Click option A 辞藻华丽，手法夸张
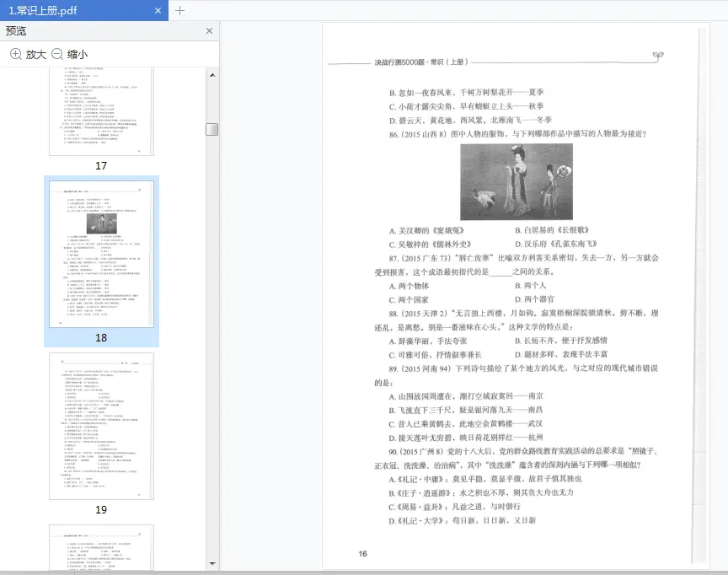This screenshot has height=575, width=728. pyautogui.click(x=428, y=341)
